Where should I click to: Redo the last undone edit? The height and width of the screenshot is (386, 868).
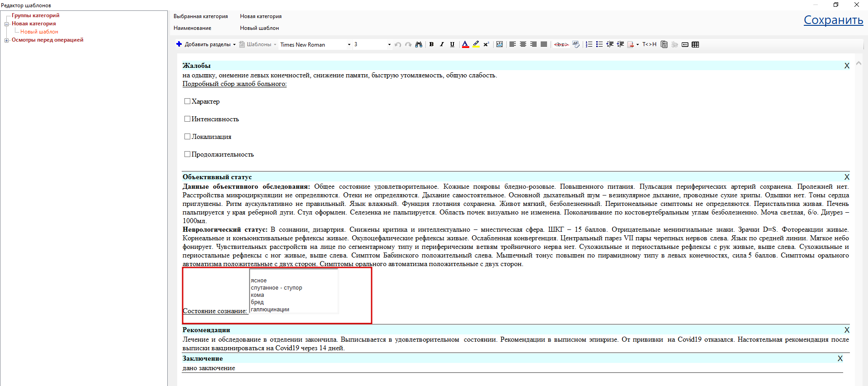coord(408,44)
